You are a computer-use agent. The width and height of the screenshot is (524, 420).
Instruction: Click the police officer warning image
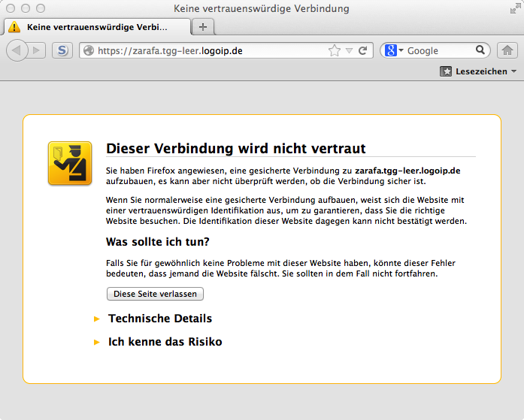[70, 163]
